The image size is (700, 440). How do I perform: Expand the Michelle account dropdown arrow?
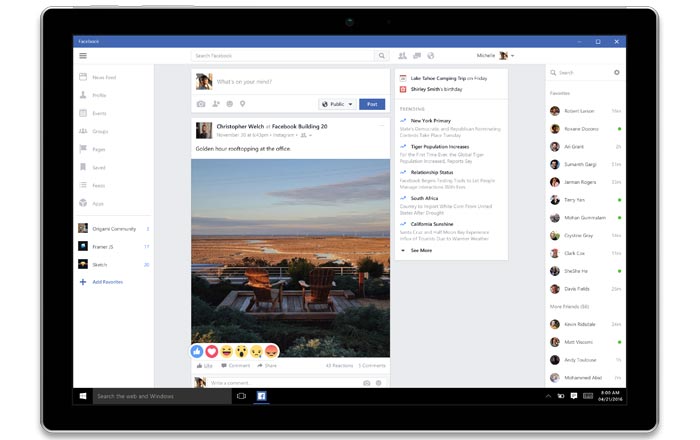coord(512,56)
